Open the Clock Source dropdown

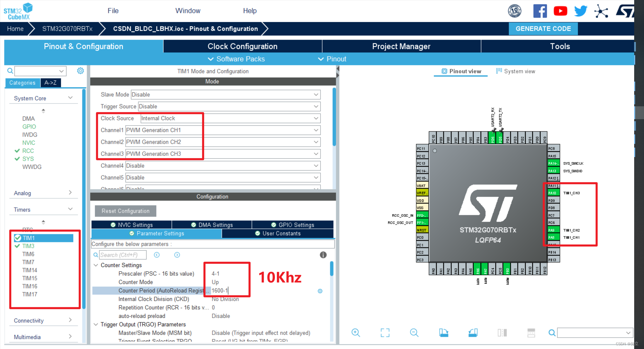(230, 118)
